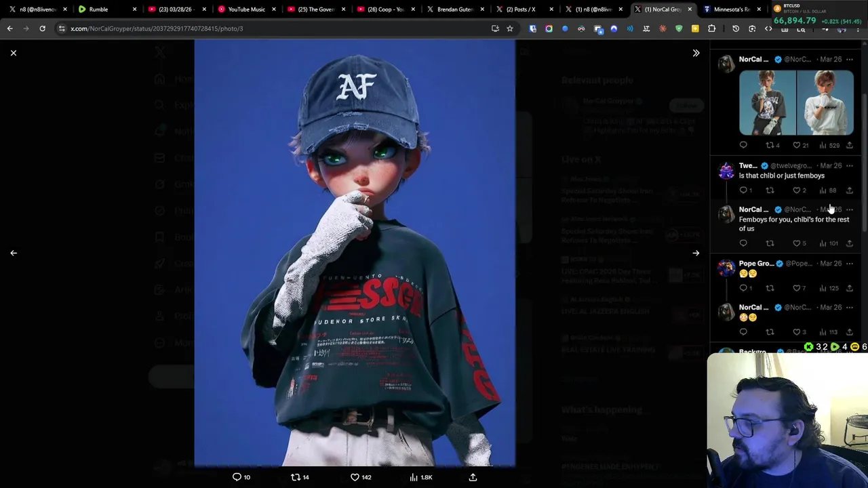The height and width of the screenshot is (488, 868).
Task: Share the main photo post from the bottom bar
Action: point(473,477)
